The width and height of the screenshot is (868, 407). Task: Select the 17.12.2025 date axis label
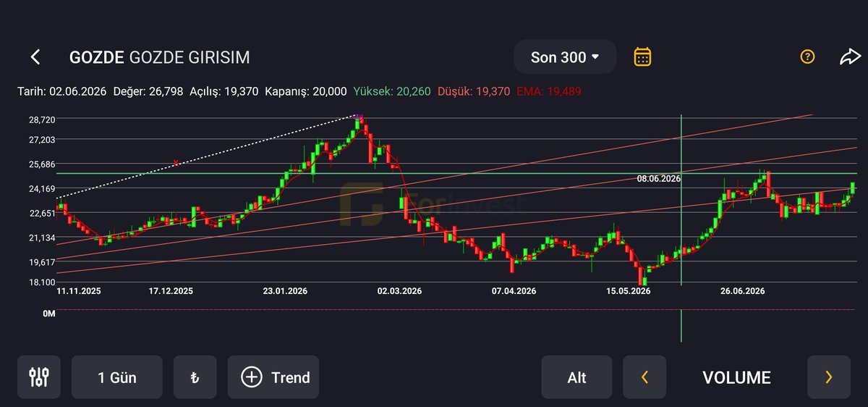tap(171, 291)
